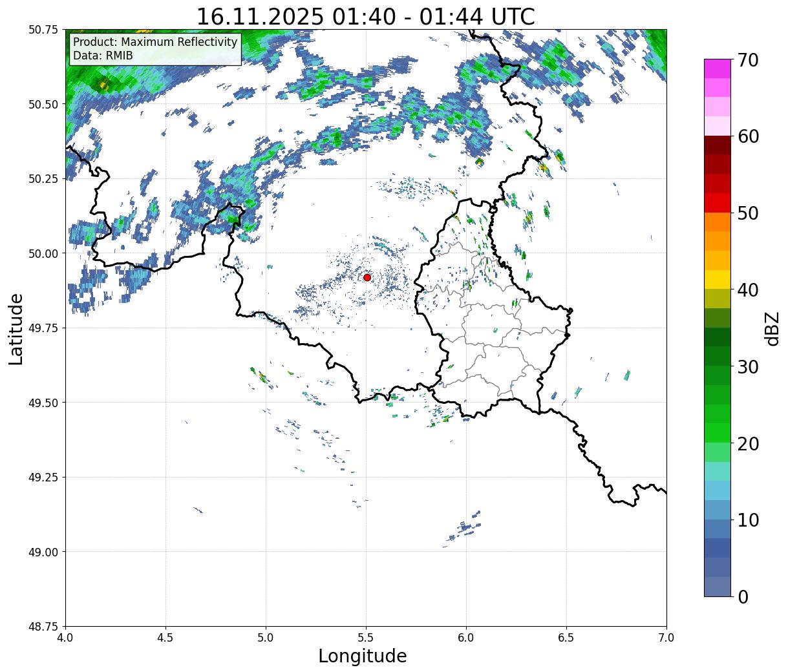Click the 20 tick label on the colorbar

(747, 444)
